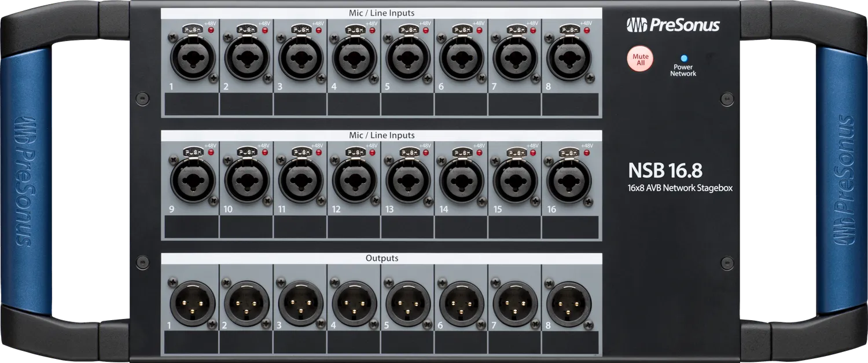Click the combo jack for input 1
The image size is (868, 363).
(193, 57)
